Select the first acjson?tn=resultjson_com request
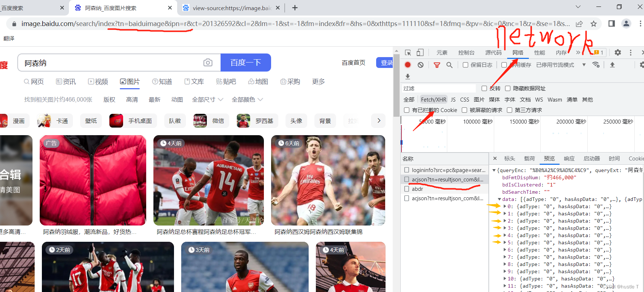 coord(444,179)
